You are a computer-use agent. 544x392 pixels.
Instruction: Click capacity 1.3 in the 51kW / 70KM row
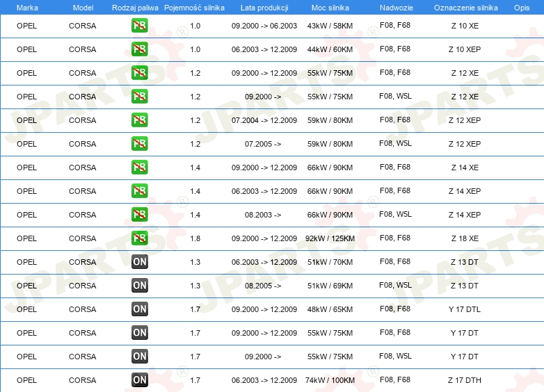tap(195, 262)
